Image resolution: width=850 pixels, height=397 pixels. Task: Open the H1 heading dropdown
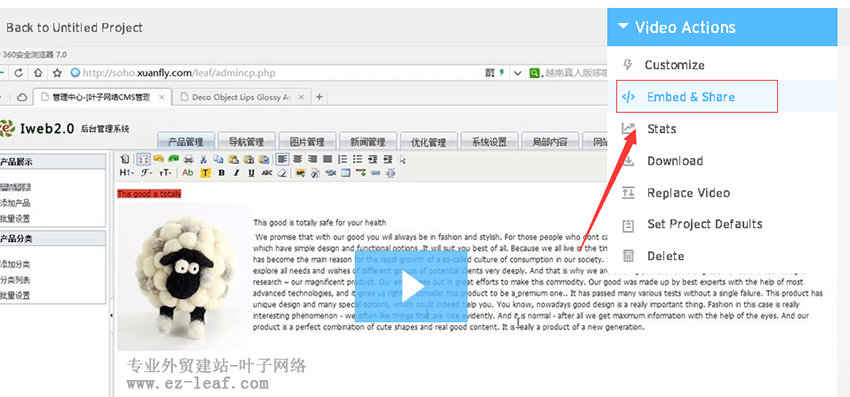(x=127, y=173)
